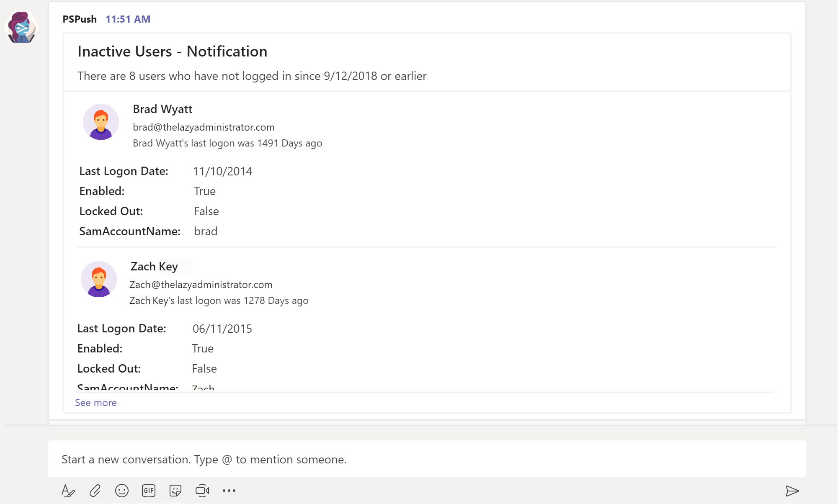Click Brad Wyatt's profile picture

(101, 122)
